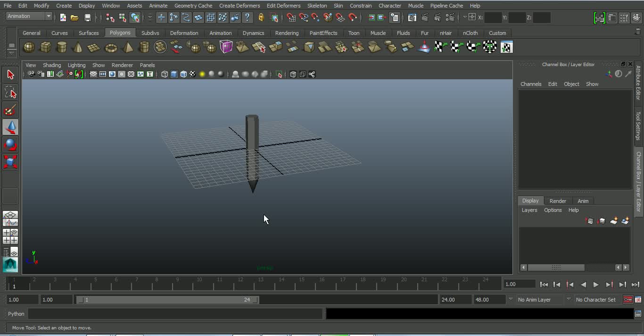Open the viewport Panels menu

[147, 65]
